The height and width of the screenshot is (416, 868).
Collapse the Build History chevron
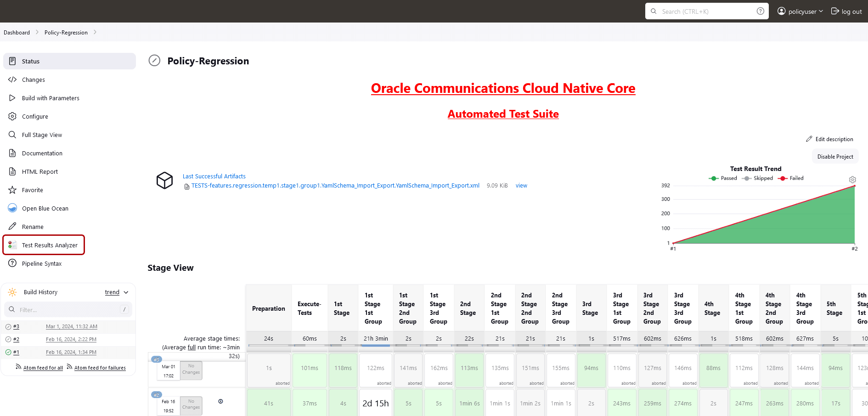click(126, 292)
